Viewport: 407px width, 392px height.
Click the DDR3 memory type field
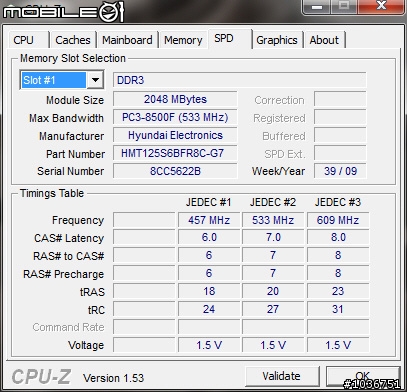(239, 80)
